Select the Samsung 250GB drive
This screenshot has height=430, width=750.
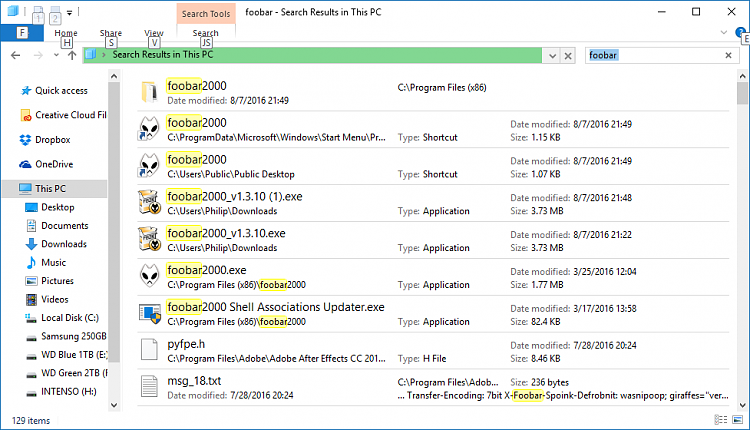[66, 336]
